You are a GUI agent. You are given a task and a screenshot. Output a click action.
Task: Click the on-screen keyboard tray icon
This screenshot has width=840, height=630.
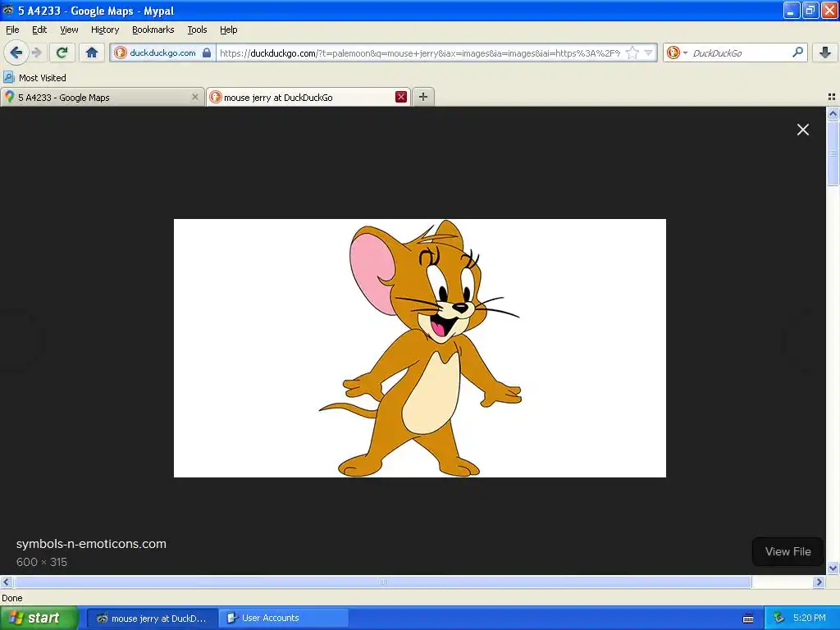point(748,619)
